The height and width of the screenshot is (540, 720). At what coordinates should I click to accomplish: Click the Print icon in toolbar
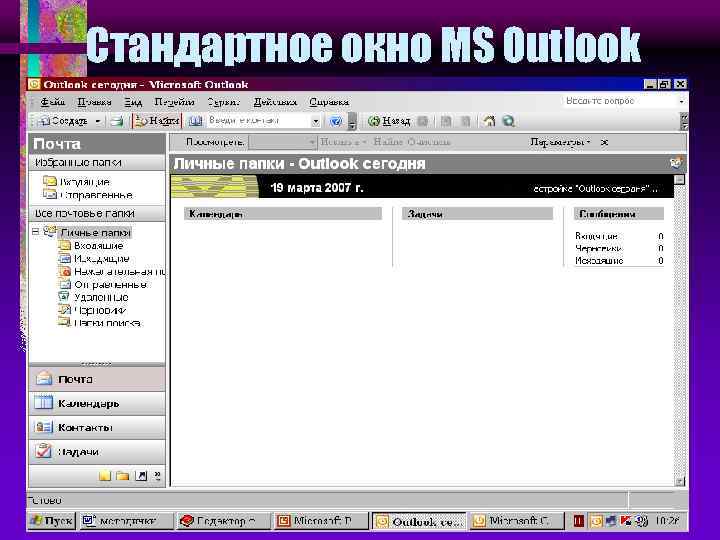point(117,121)
